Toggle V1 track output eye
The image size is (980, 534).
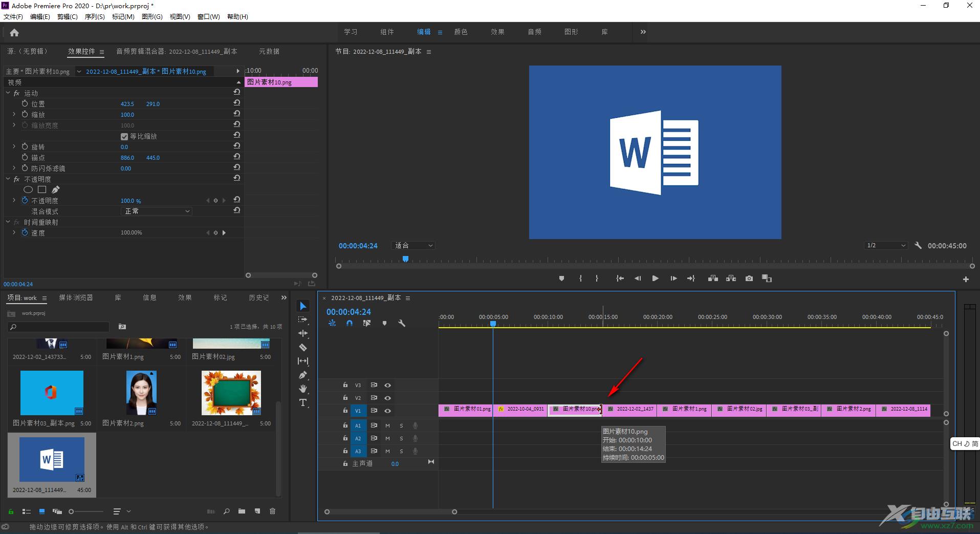[x=387, y=411]
